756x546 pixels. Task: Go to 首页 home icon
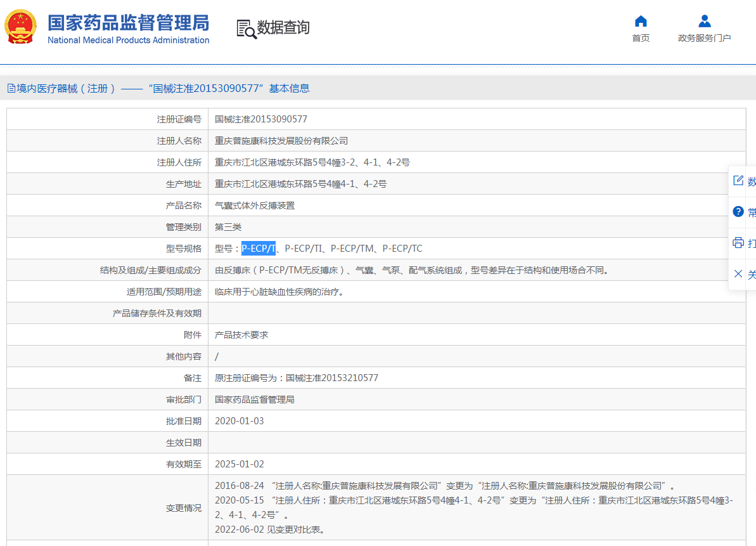(641, 21)
